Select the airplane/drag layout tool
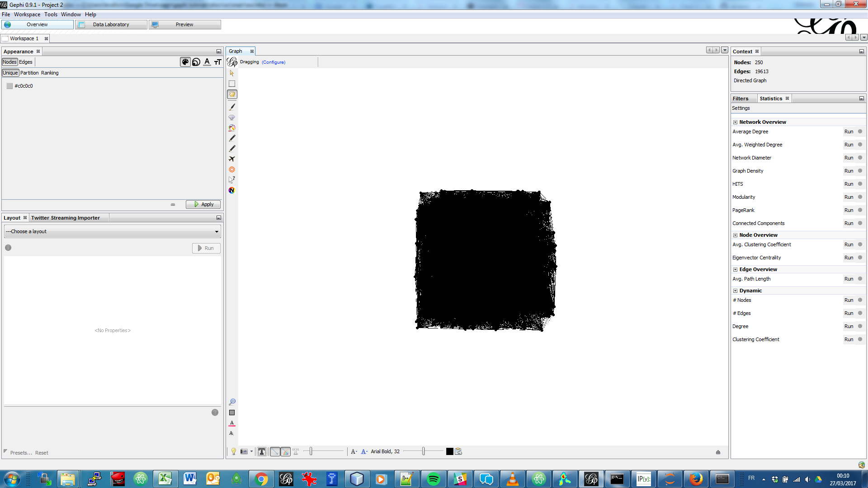The width and height of the screenshot is (868, 488). [232, 158]
